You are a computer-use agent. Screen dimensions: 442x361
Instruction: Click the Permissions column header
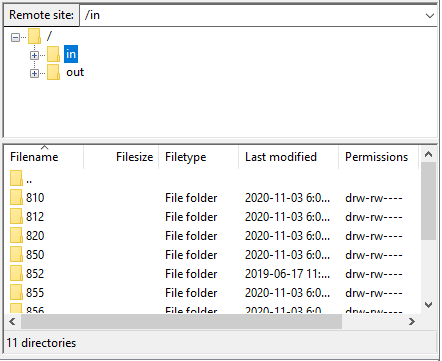click(379, 157)
